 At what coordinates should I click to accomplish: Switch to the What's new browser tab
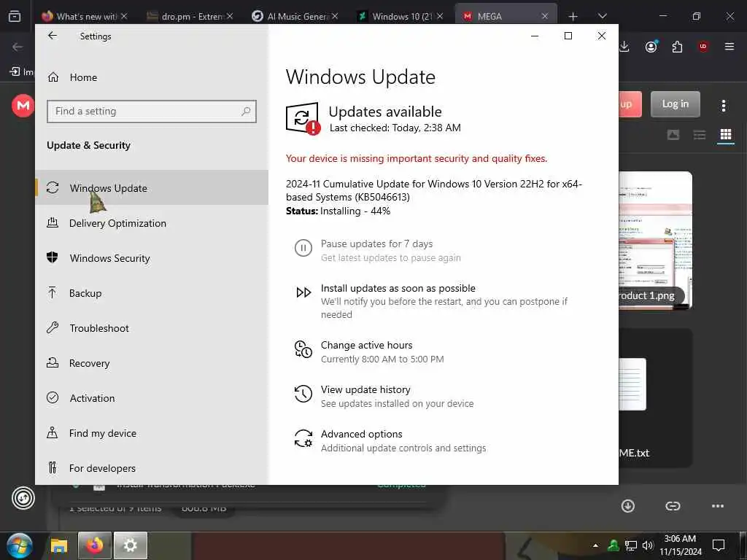coord(85,16)
